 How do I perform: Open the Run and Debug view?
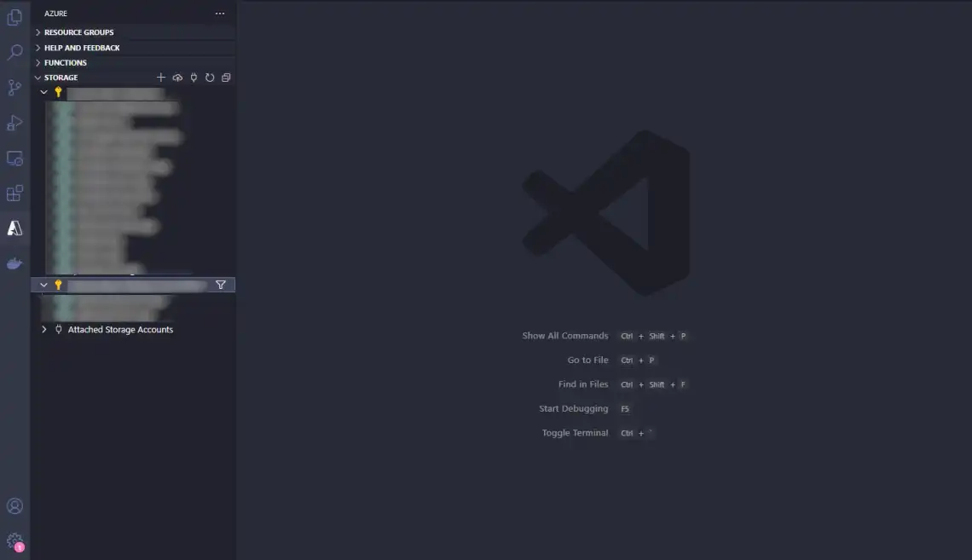pyautogui.click(x=14, y=123)
